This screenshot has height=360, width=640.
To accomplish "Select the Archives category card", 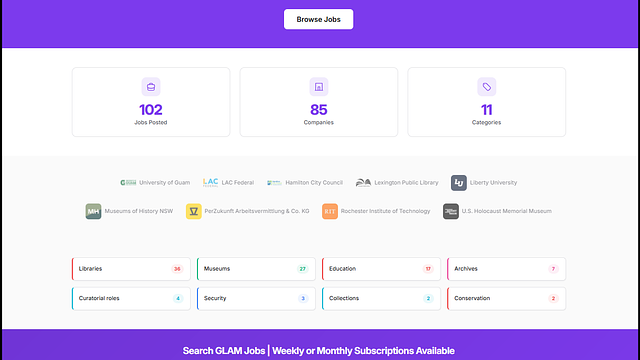I will click(507, 269).
